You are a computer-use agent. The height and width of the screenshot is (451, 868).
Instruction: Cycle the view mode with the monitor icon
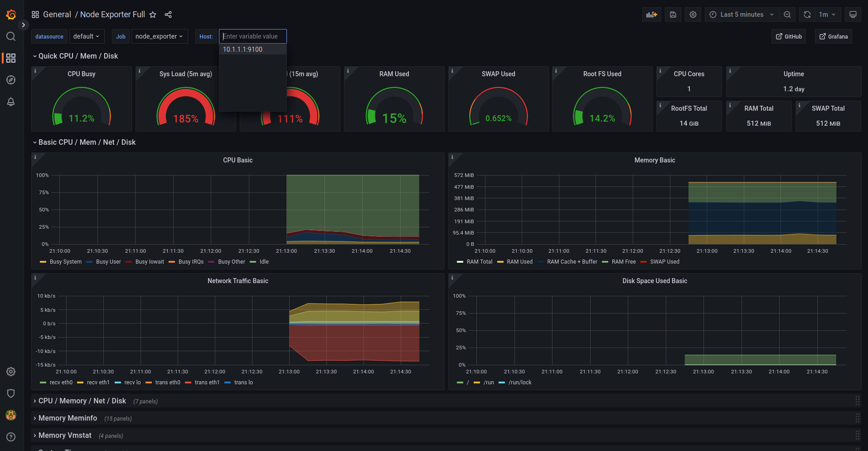pos(853,15)
